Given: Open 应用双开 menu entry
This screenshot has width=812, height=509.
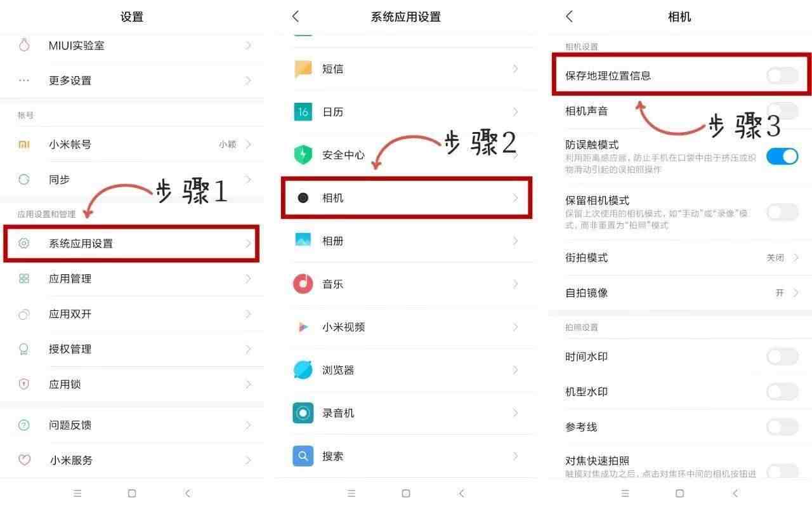Looking at the screenshot, I should [132, 314].
